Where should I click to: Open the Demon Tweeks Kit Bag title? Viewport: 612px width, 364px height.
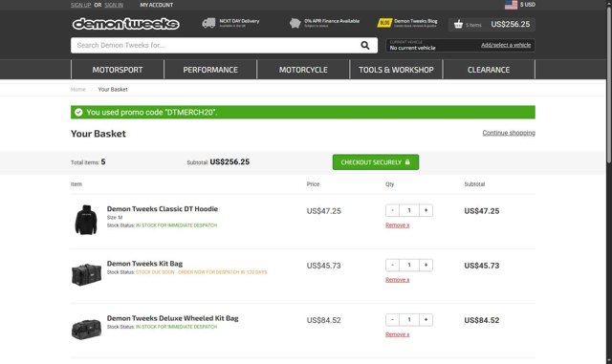click(x=144, y=264)
